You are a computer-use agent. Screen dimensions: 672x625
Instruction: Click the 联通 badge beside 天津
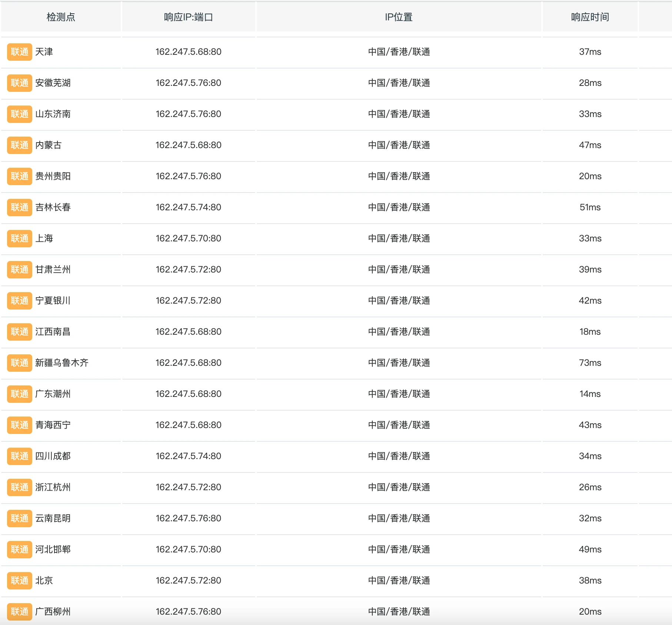pyautogui.click(x=20, y=52)
